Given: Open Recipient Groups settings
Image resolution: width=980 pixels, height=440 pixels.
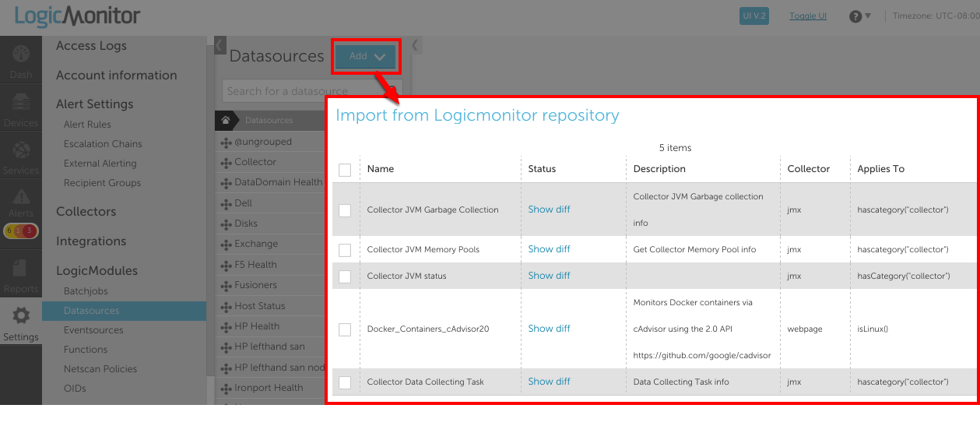Looking at the screenshot, I should tap(103, 183).
